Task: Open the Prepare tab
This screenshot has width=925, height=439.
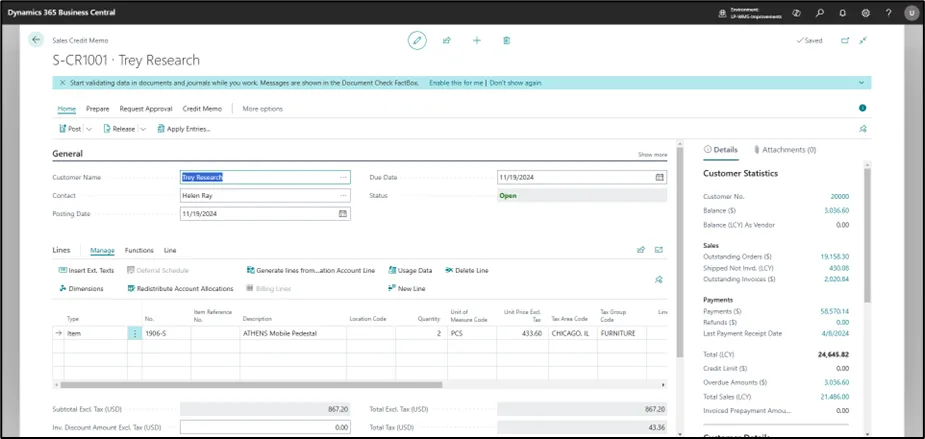Action: 97,109
